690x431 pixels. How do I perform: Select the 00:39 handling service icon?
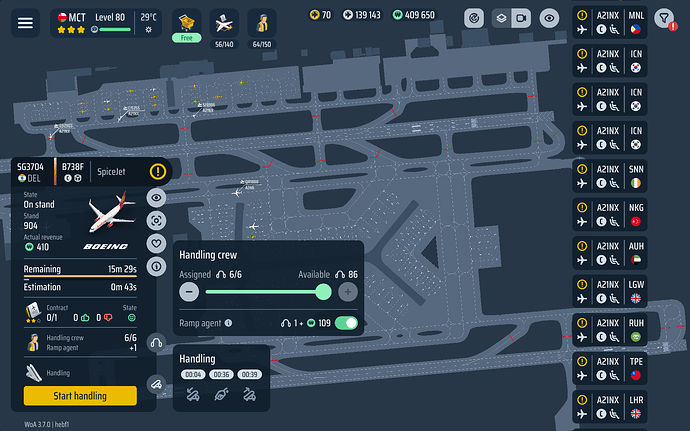(250, 394)
